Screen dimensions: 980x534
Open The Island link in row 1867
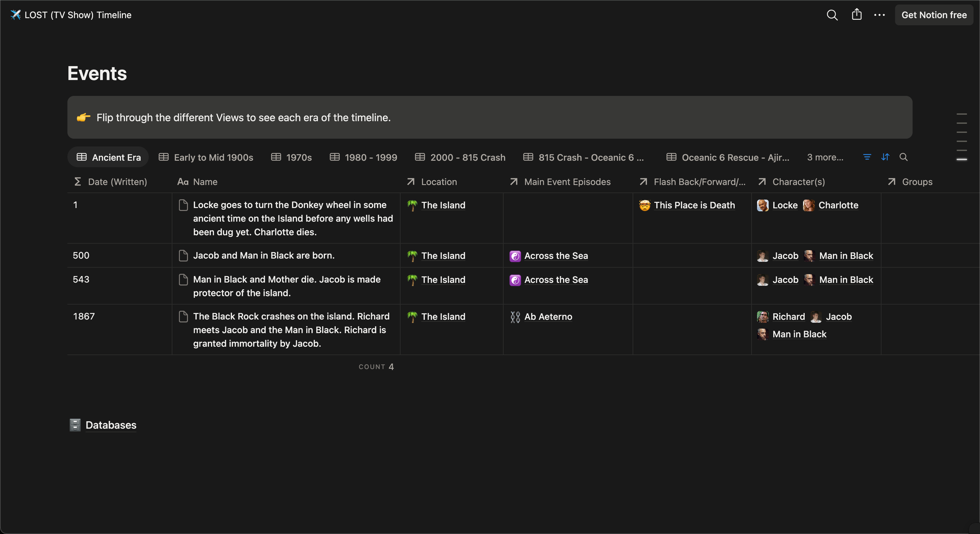pos(443,317)
